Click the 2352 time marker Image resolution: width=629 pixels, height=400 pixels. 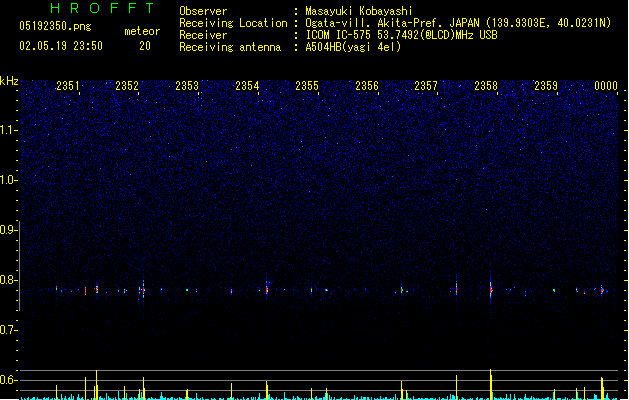pyautogui.click(x=127, y=86)
